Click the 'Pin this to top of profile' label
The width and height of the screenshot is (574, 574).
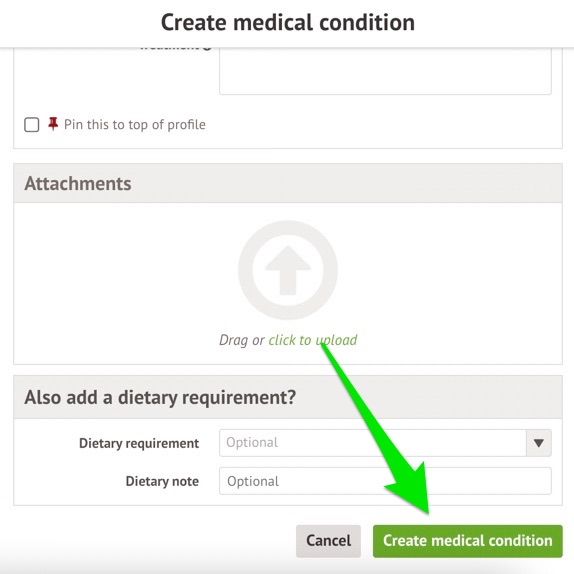[x=134, y=124]
